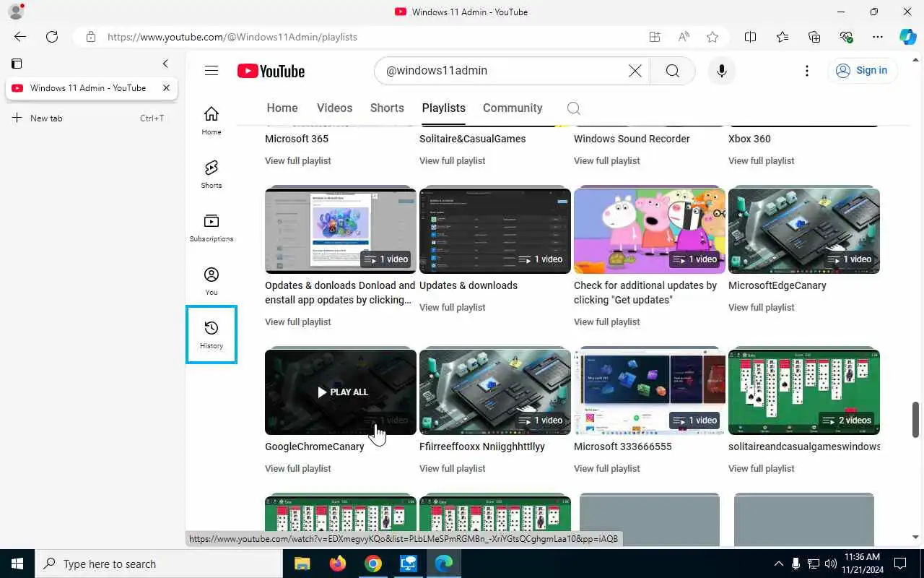
Task: Switch to channel Videos tab
Action: 335,108
